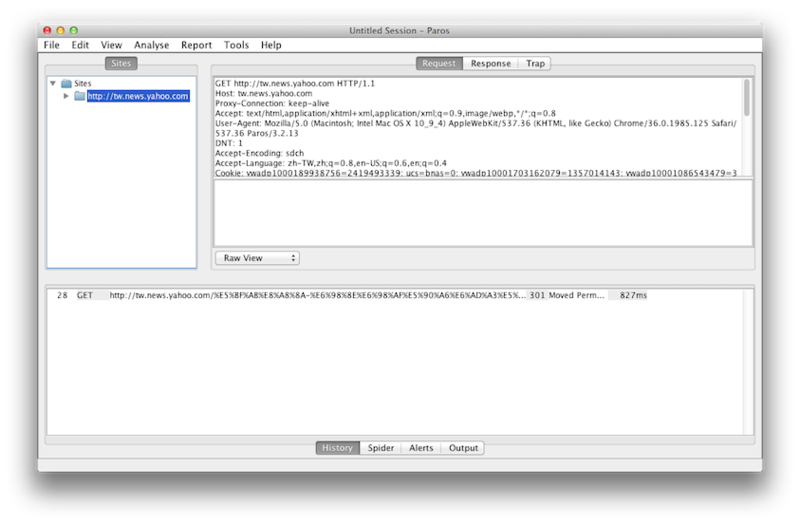Screen dimensions: 800x524
Task: Click the Cookie header line
Action: click(476, 173)
